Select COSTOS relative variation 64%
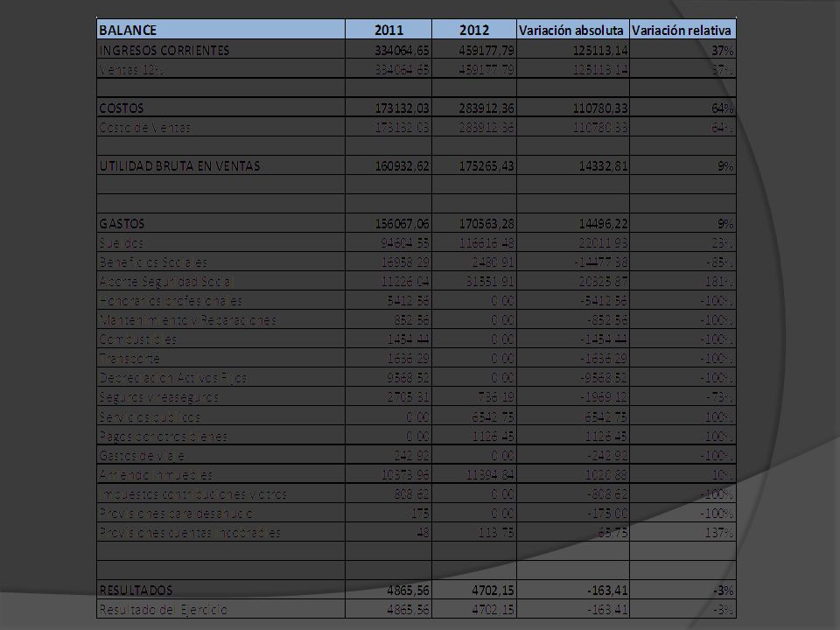This screenshot has width=840, height=630. 723,108
